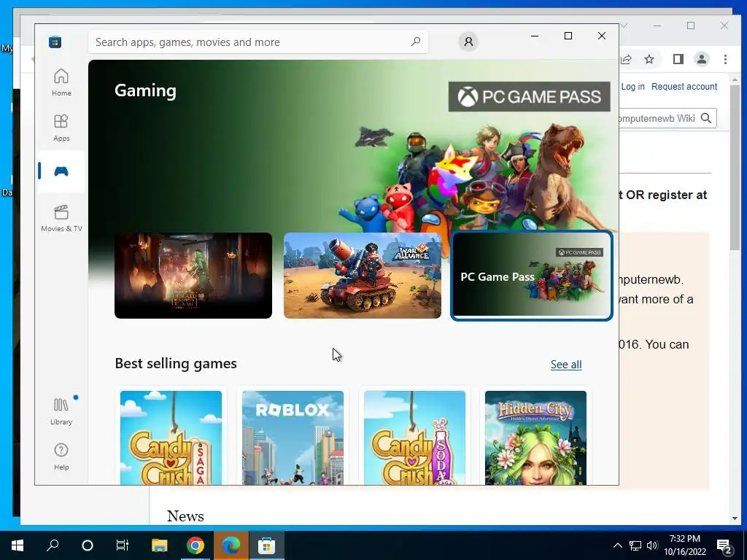Viewport: 747px width, 560px height.
Task: Toggle Chrome's side panel icon
Action: pyautogui.click(x=678, y=59)
